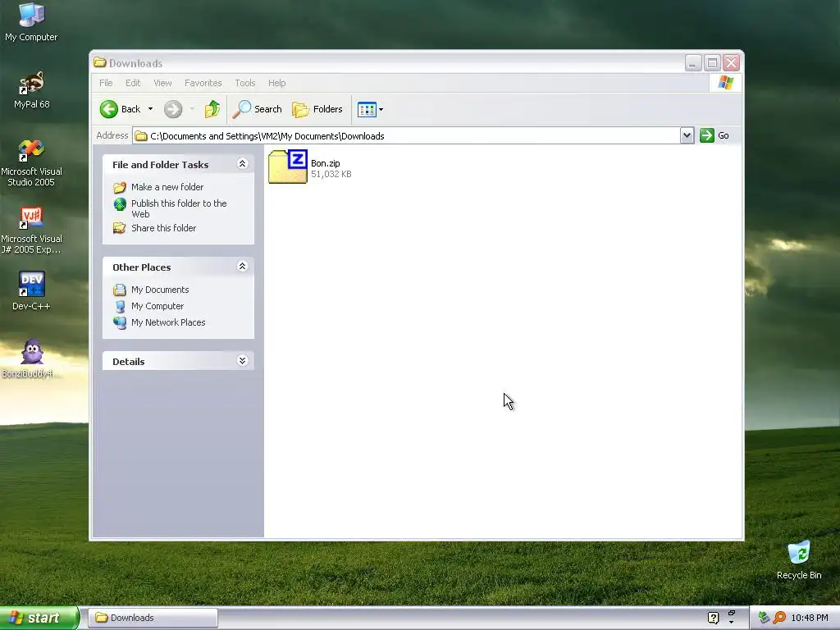Expand the Address bar dropdown list
The width and height of the screenshot is (840, 630).
(687, 135)
